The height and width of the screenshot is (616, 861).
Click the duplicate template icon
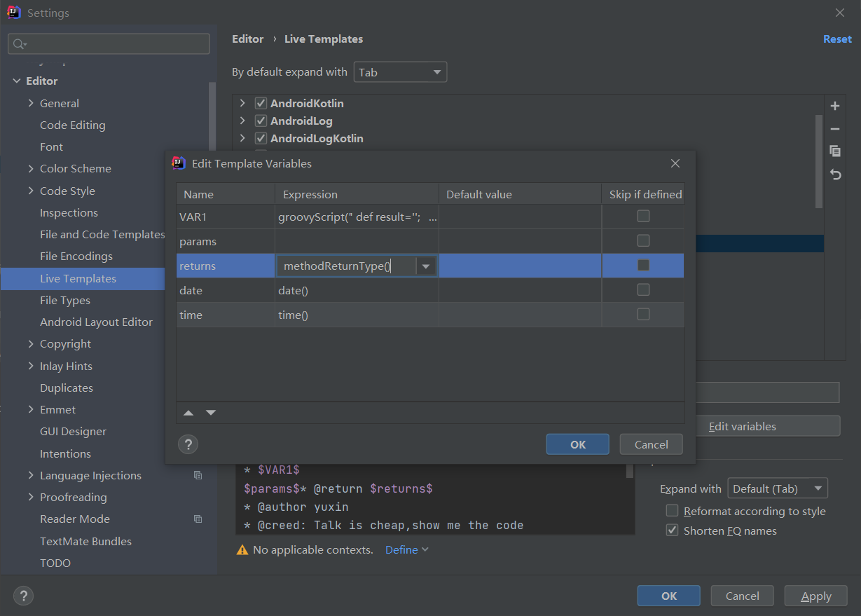[x=834, y=151]
